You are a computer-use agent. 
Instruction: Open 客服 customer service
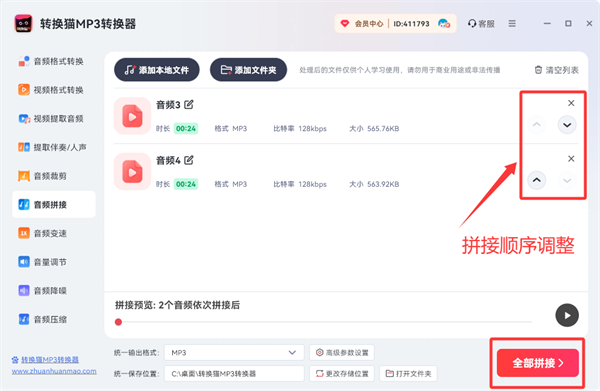[x=481, y=24]
